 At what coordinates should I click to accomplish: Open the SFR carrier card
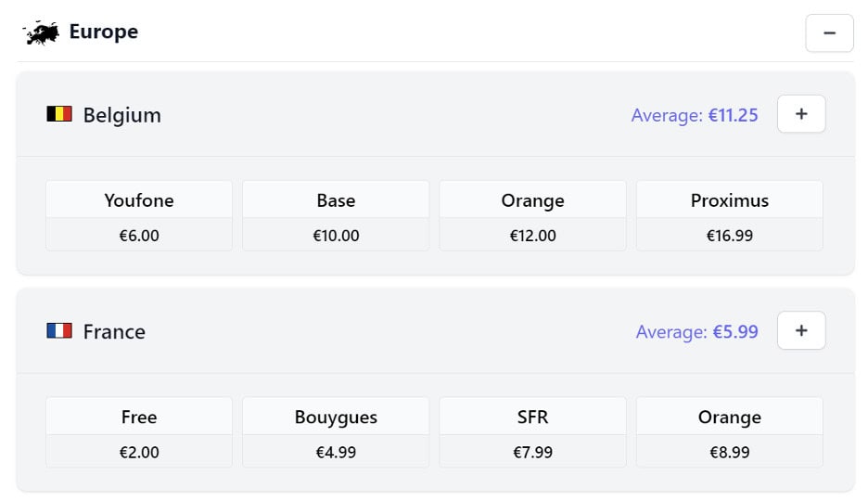pos(532,432)
